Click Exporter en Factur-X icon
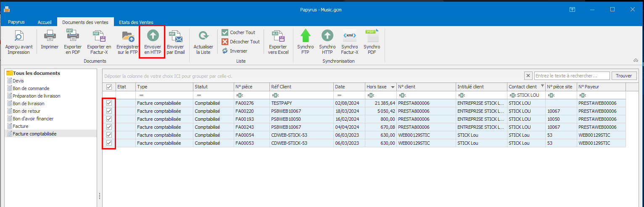 (x=99, y=35)
